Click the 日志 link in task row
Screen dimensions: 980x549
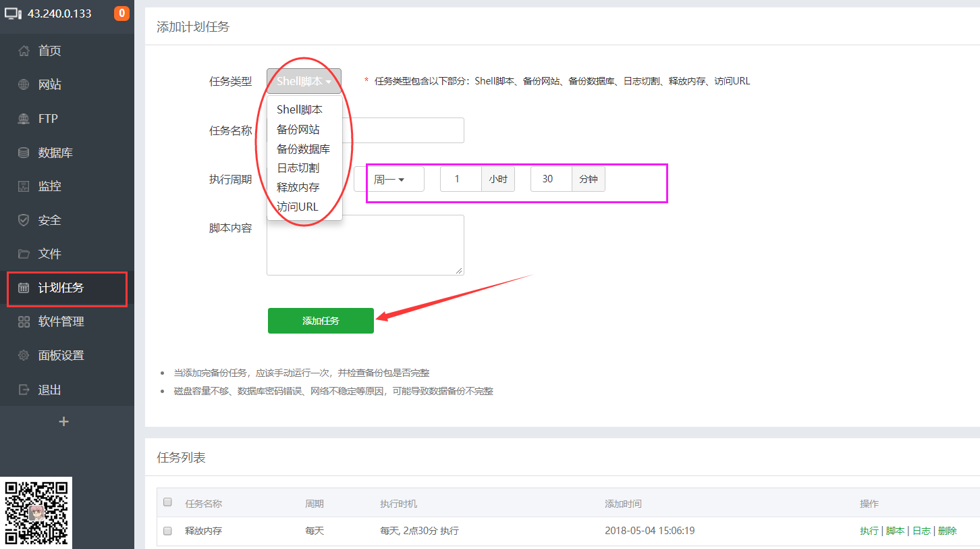tap(921, 531)
